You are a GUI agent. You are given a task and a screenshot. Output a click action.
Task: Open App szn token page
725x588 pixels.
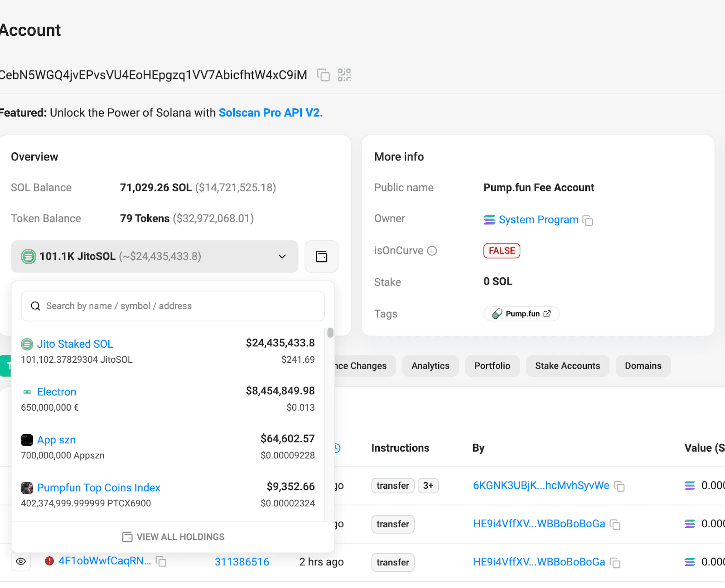point(56,440)
